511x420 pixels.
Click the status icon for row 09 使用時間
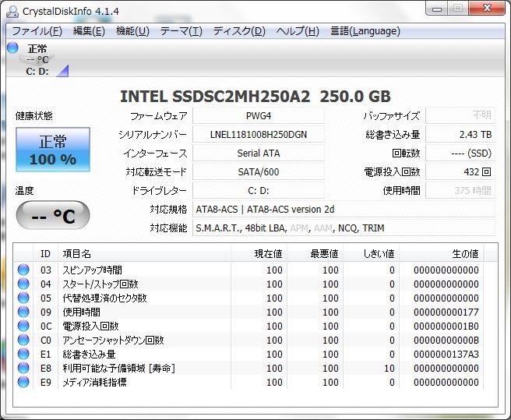(23, 312)
